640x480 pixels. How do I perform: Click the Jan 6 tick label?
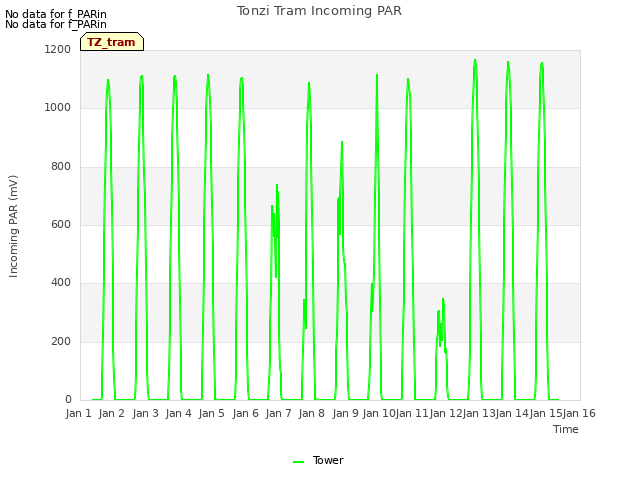[245, 413]
